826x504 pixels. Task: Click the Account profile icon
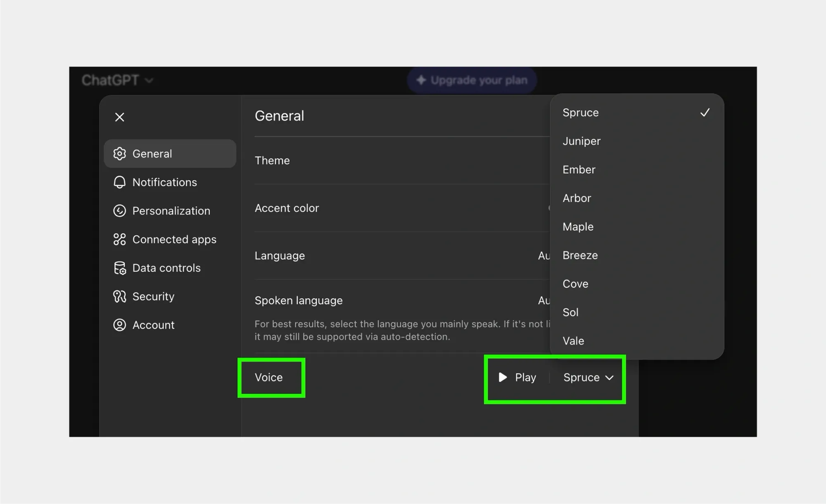[119, 325]
